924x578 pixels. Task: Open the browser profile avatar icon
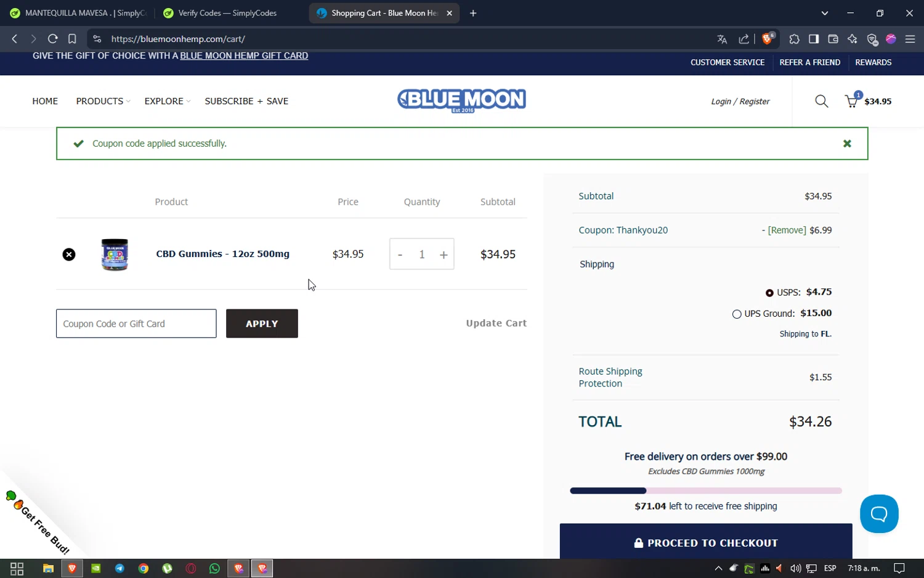pyautogui.click(x=891, y=39)
